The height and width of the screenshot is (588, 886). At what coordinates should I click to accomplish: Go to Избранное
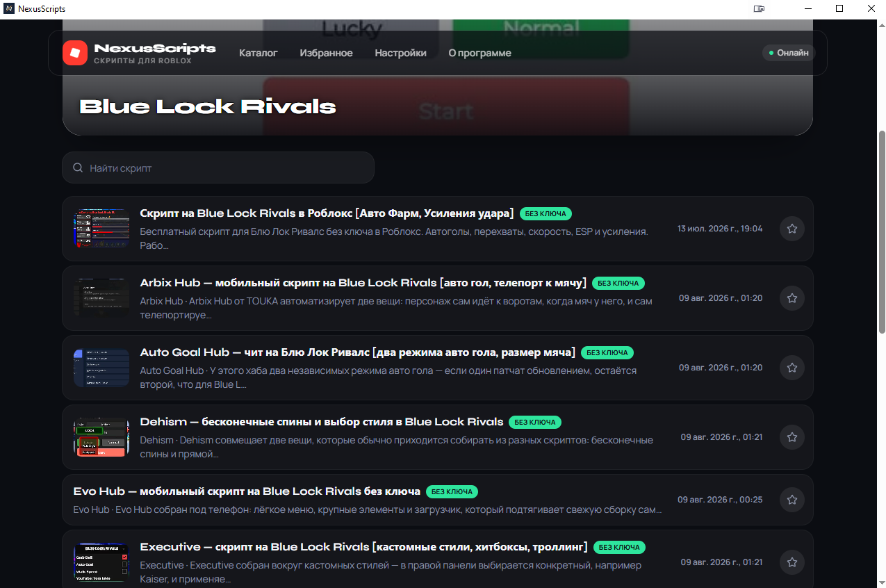tap(326, 53)
